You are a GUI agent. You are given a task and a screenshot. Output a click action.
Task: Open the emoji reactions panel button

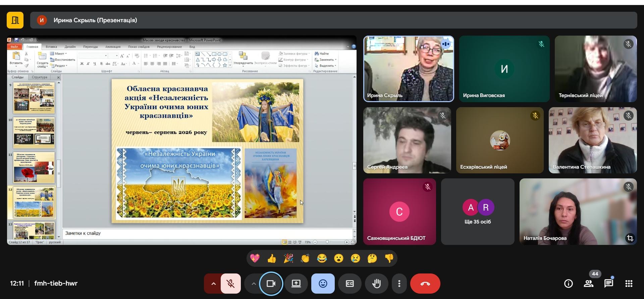(x=323, y=284)
